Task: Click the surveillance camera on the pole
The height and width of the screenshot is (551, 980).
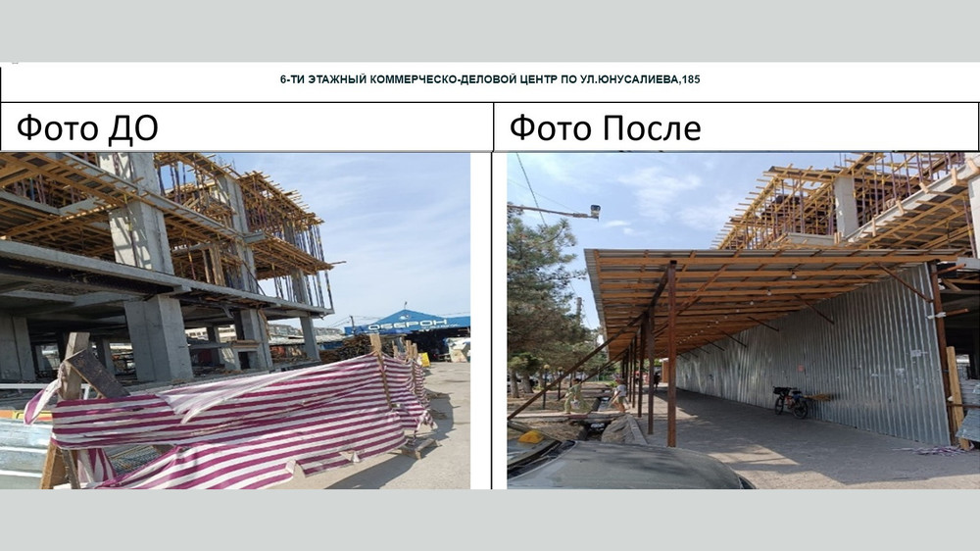Action: tap(594, 211)
